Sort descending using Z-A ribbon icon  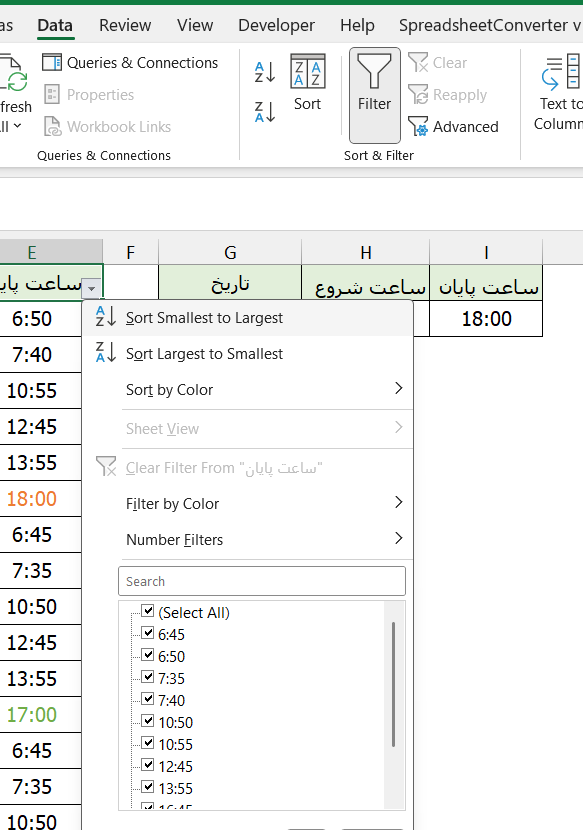pyautogui.click(x=265, y=112)
